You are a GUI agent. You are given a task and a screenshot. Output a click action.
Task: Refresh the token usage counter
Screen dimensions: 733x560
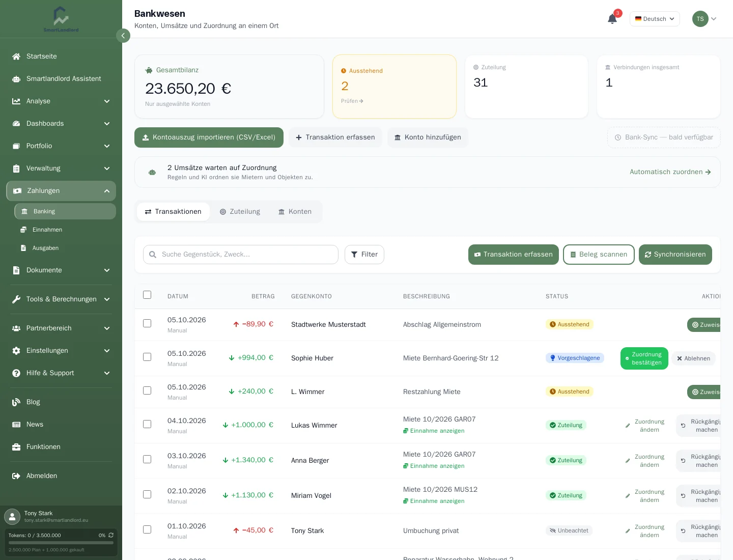[111, 535]
